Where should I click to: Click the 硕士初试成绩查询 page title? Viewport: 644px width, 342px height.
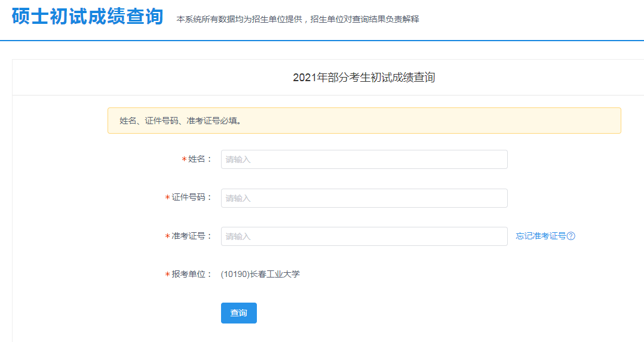(87, 17)
